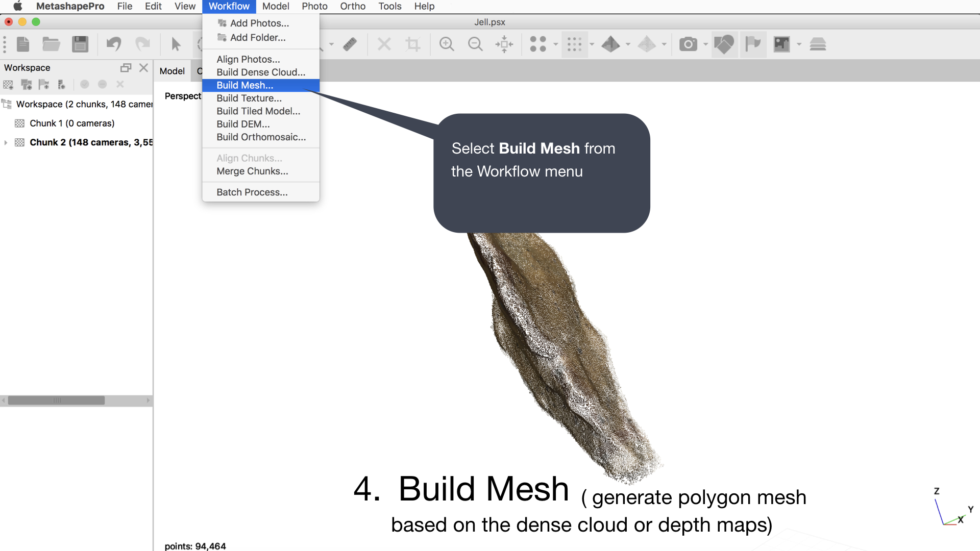Select the arrow navigation cursor tool
Screen dimensions: 980x551
tap(176, 44)
